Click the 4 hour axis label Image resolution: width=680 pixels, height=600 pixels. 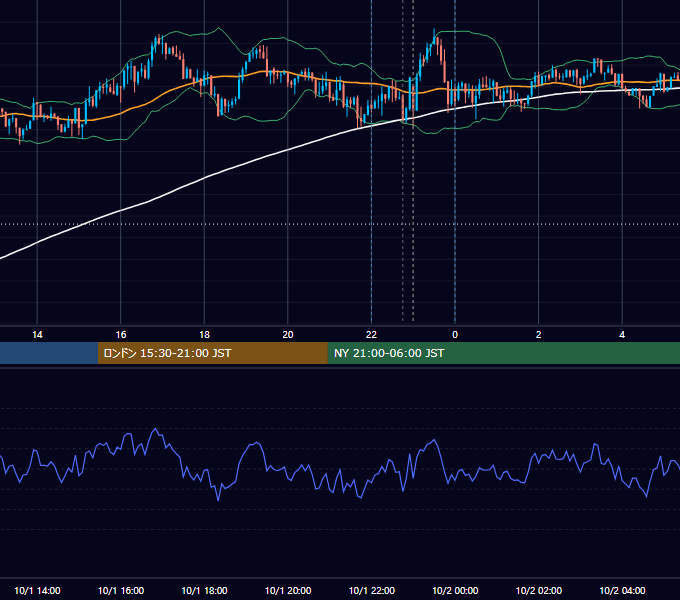[622, 335]
